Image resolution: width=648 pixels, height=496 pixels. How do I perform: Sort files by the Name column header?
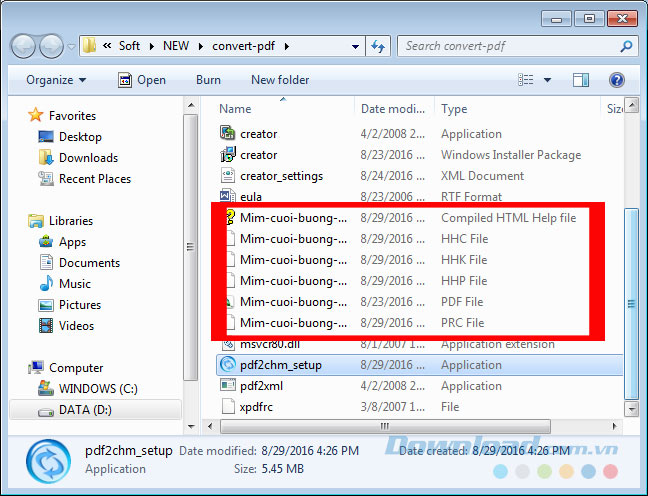(x=235, y=109)
